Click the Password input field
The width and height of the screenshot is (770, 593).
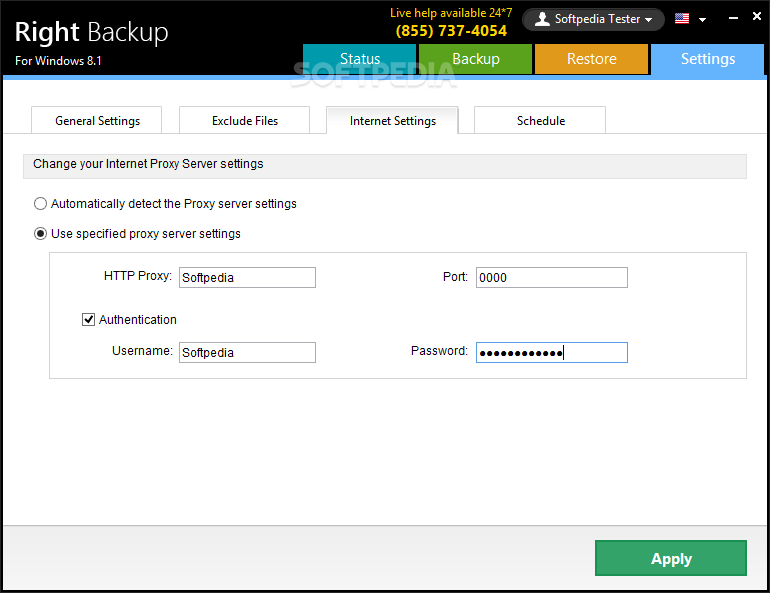pos(552,352)
